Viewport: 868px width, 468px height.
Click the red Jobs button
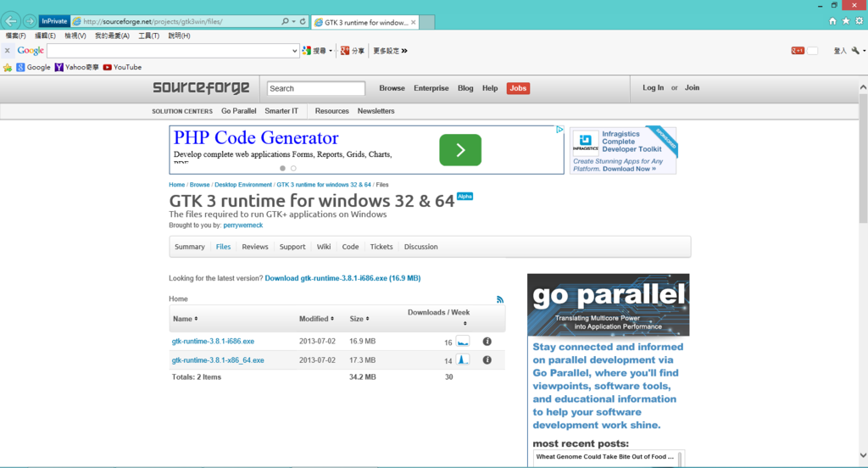(518, 88)
